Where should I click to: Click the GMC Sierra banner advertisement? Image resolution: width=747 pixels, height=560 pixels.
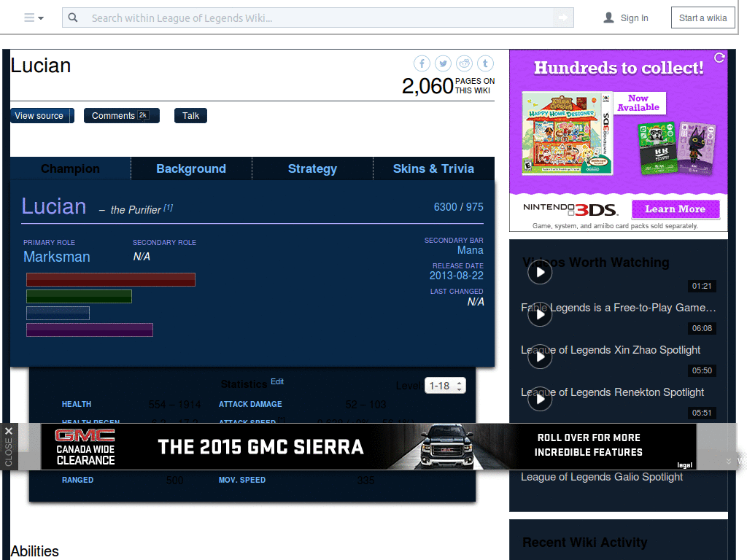[368, 447]
